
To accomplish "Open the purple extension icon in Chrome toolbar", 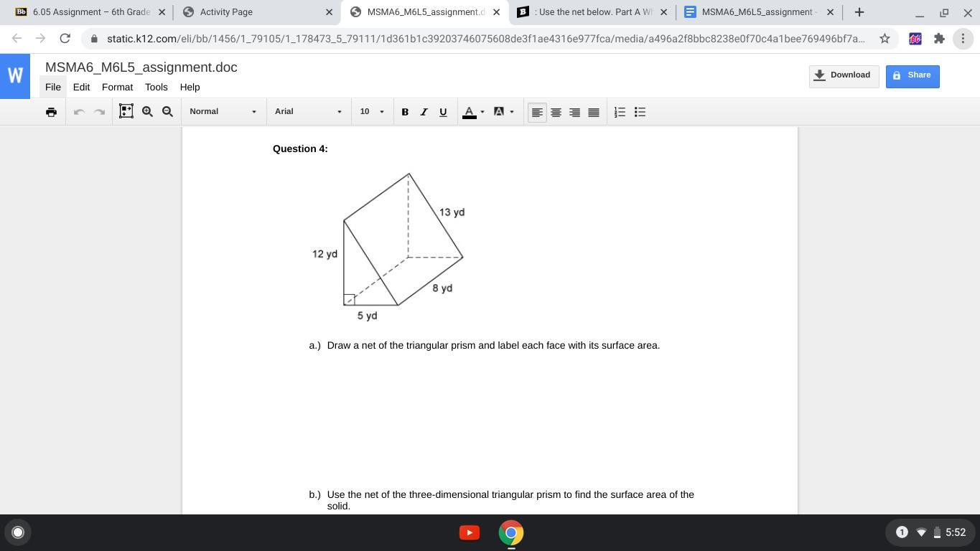I will 915,39.
